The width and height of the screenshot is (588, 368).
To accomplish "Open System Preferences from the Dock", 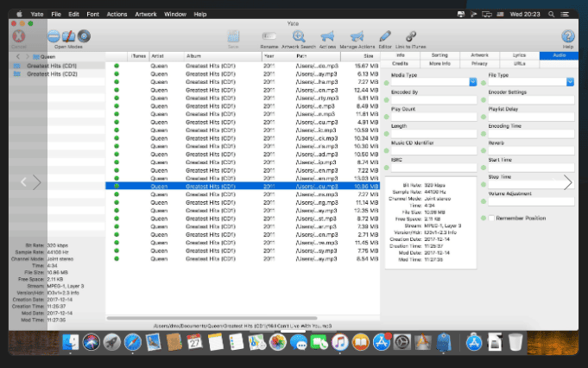I will click(x=402, y=342).
